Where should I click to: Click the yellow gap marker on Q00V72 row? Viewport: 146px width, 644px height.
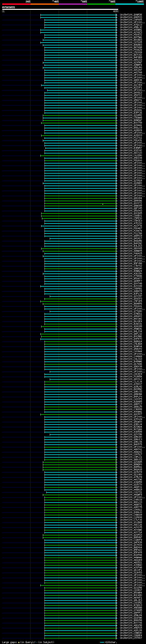pos(103,204)
